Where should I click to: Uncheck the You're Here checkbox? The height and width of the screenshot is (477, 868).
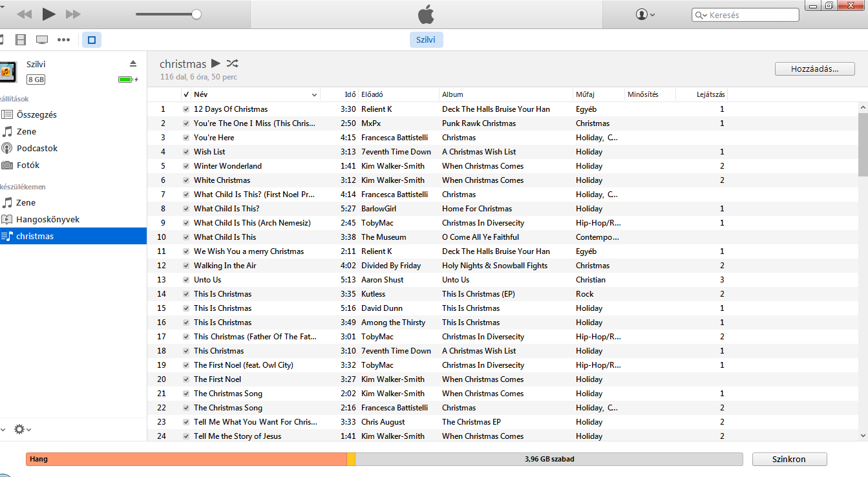(186, 138)
